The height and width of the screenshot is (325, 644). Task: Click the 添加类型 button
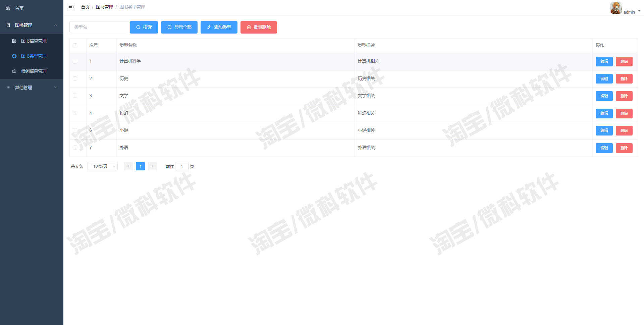coord(219,27)
